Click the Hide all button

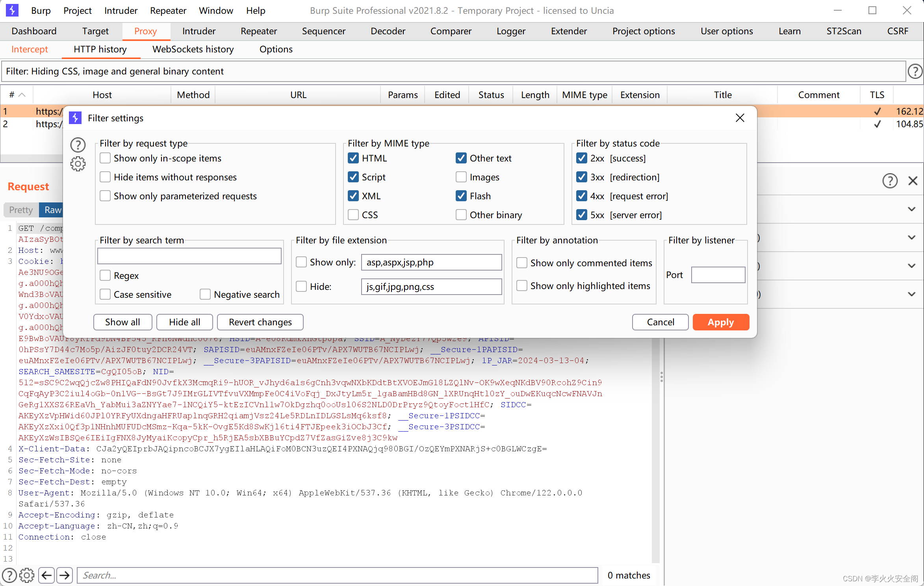184,322
